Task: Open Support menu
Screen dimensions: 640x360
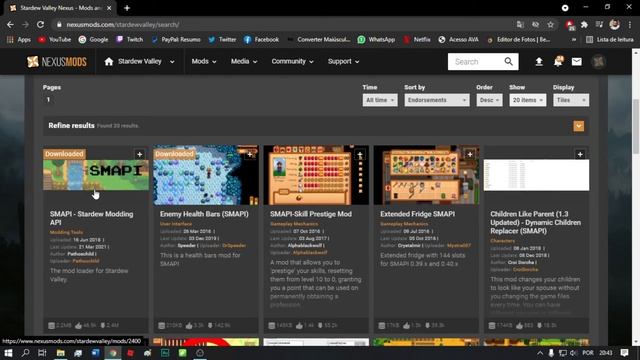Action: 343,62
